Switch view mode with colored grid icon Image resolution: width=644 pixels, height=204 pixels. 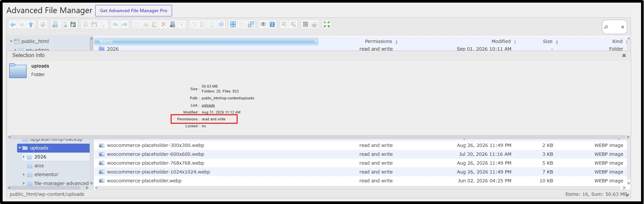click(305, 24)
